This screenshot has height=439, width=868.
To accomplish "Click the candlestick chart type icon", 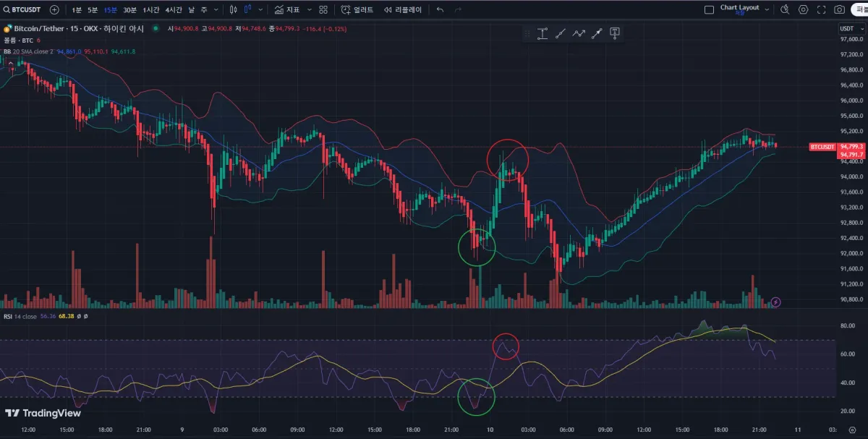I will [x=234, y=10].
